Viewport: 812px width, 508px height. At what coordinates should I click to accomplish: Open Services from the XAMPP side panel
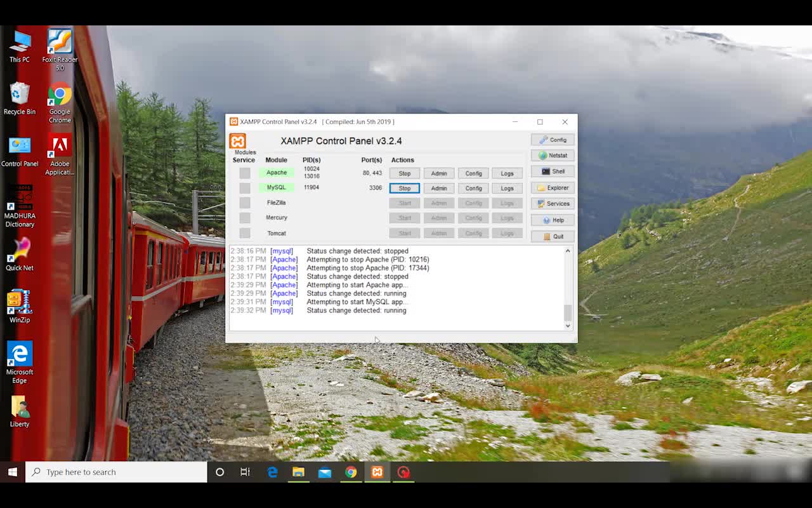pyautogui.click(x=553, y=204)
